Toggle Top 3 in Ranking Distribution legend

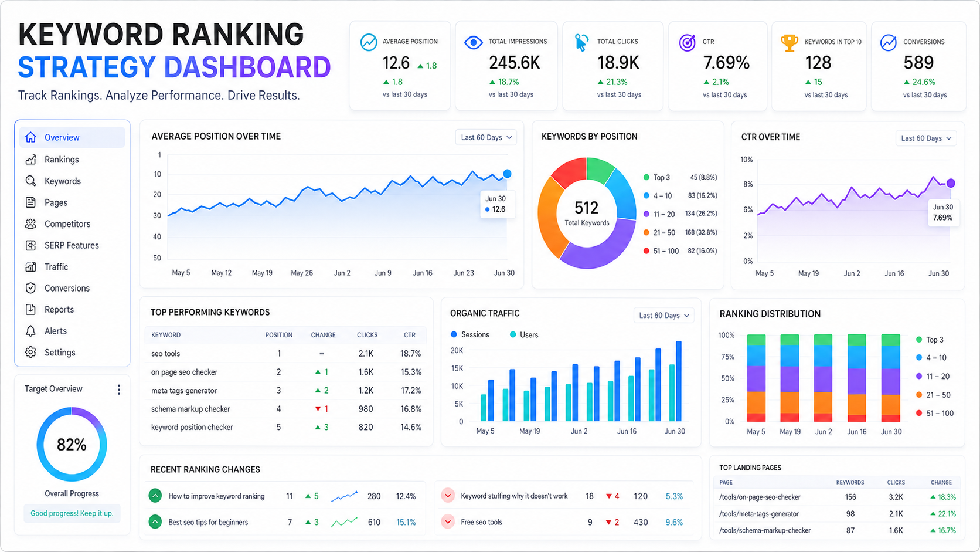[x=930, y=340]
